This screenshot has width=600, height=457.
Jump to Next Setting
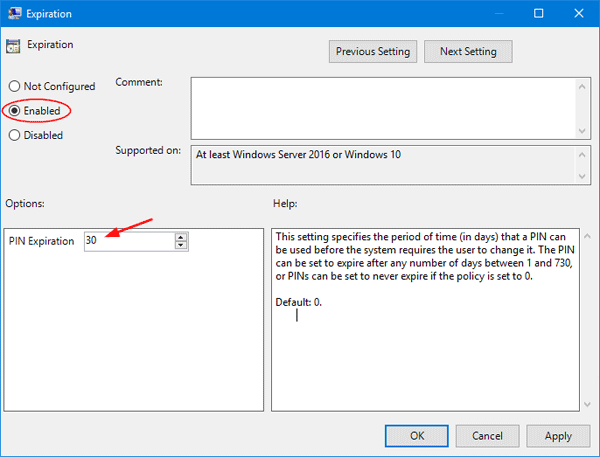(x=467, y=51)
